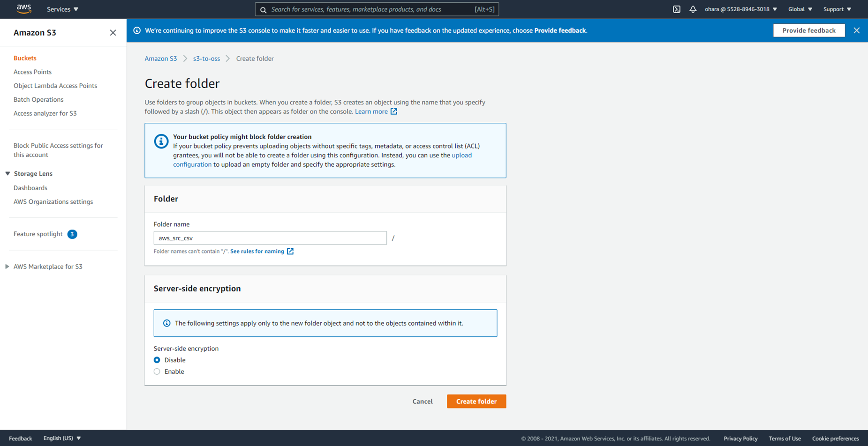Click the AWS logo home icon

tap(24, 9)
